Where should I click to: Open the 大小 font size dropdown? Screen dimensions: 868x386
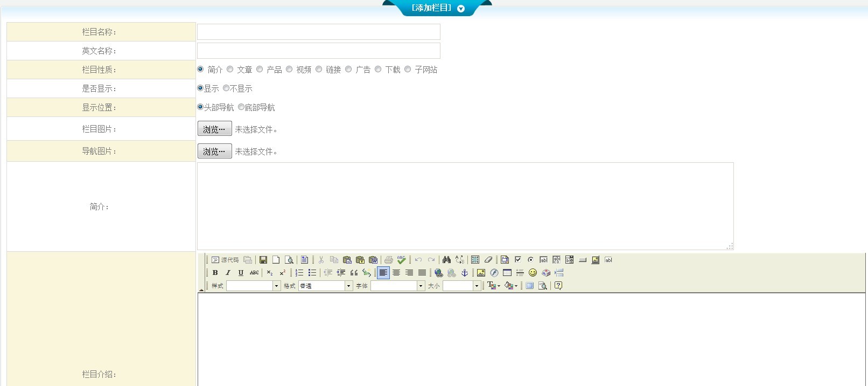(x=477, y=286)
